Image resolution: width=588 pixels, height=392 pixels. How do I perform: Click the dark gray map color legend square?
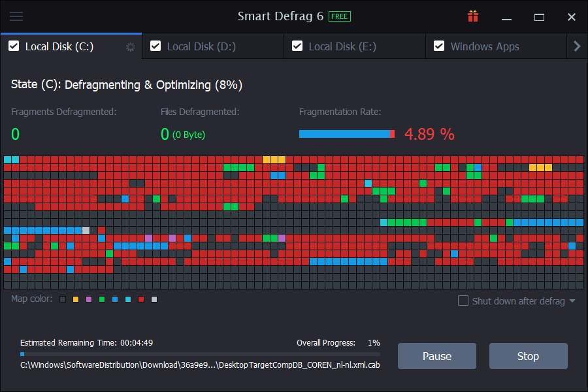click(63, 299)
